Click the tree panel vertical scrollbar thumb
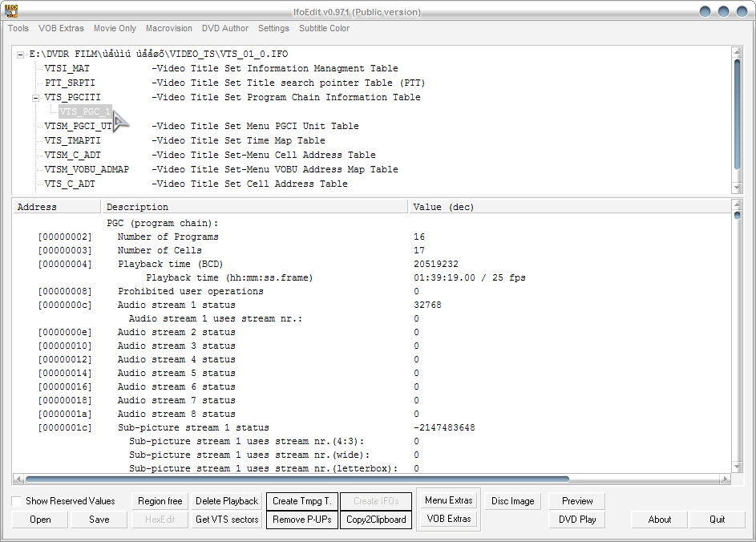The image size is (756, 542). click(737, 114)
